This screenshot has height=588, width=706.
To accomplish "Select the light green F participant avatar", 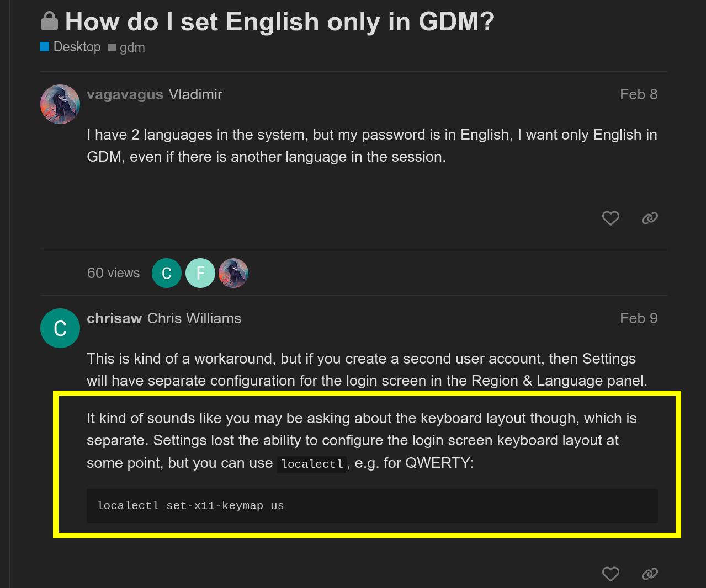I will [200, 273].
